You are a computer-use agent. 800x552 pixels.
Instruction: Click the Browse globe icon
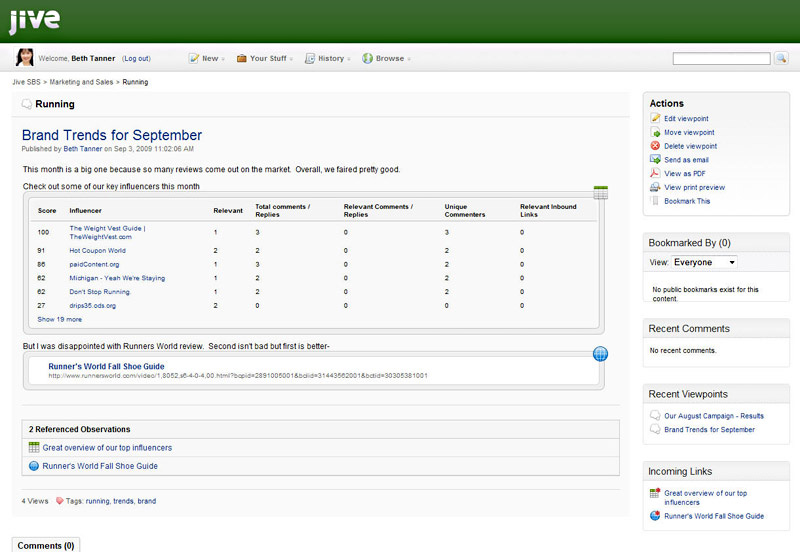pos(367,59)
